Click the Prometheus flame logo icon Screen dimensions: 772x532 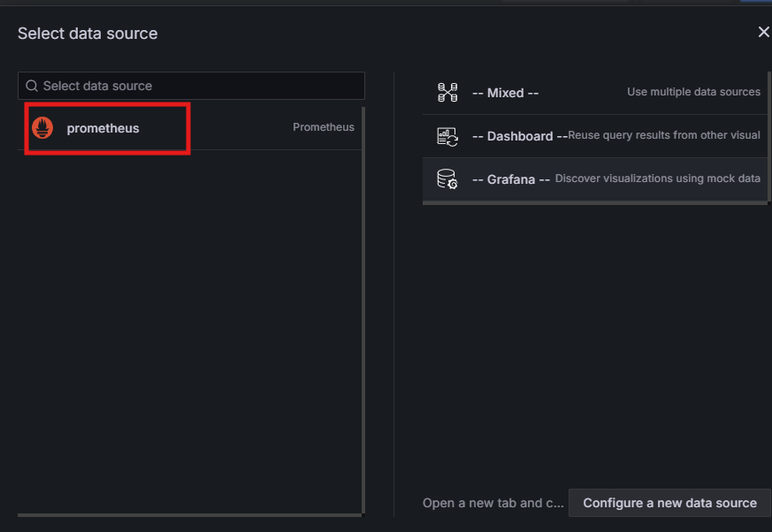tap(42, 128)
